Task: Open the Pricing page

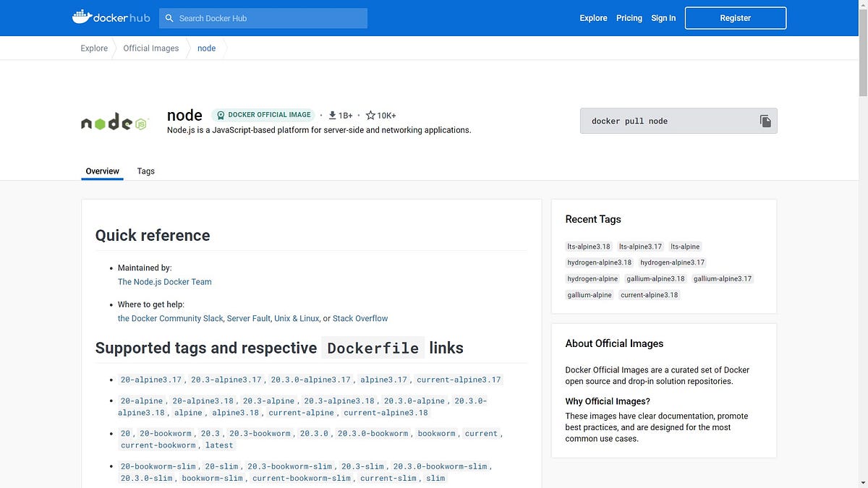Action: click(629, 18)
